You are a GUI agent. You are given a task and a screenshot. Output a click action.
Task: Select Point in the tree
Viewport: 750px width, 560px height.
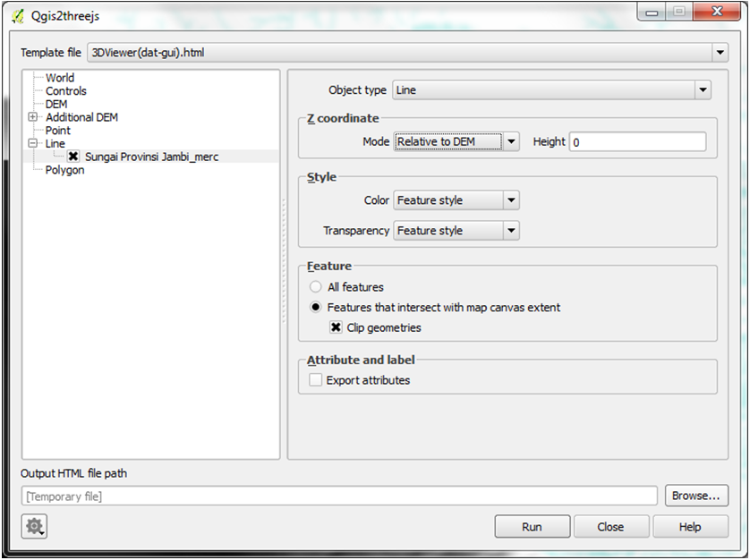[58, 130]
